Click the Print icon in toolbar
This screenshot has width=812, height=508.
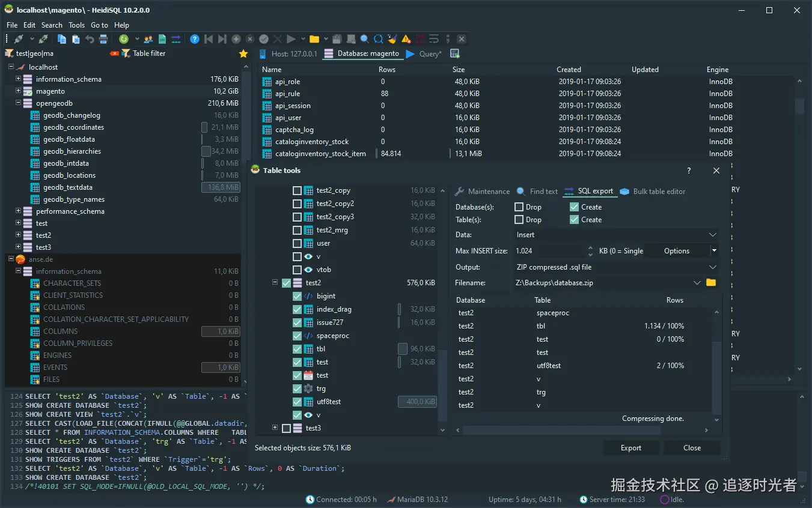click(x=103, y=39)
